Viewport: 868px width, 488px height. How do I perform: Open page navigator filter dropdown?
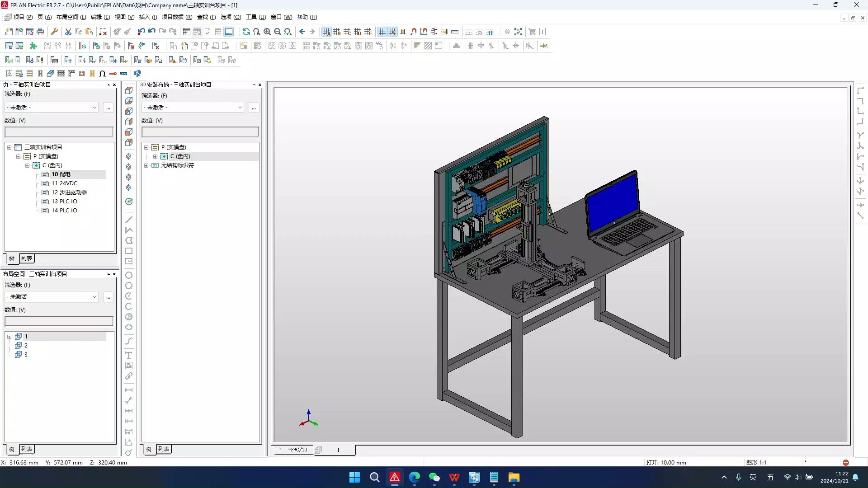click(x=94, y=108)
